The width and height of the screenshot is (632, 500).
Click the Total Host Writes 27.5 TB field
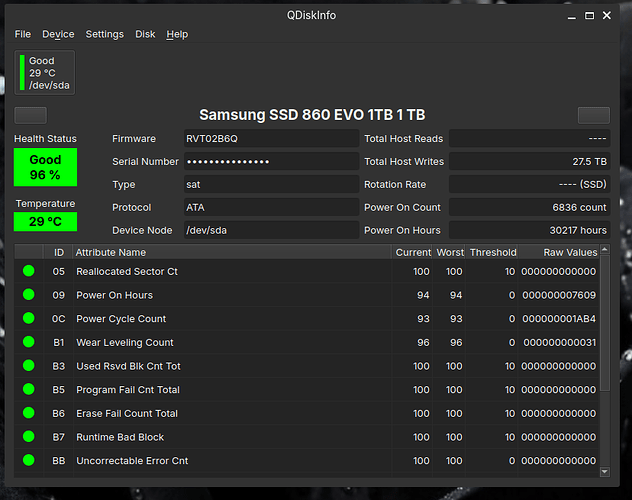(x=529, y=162)
